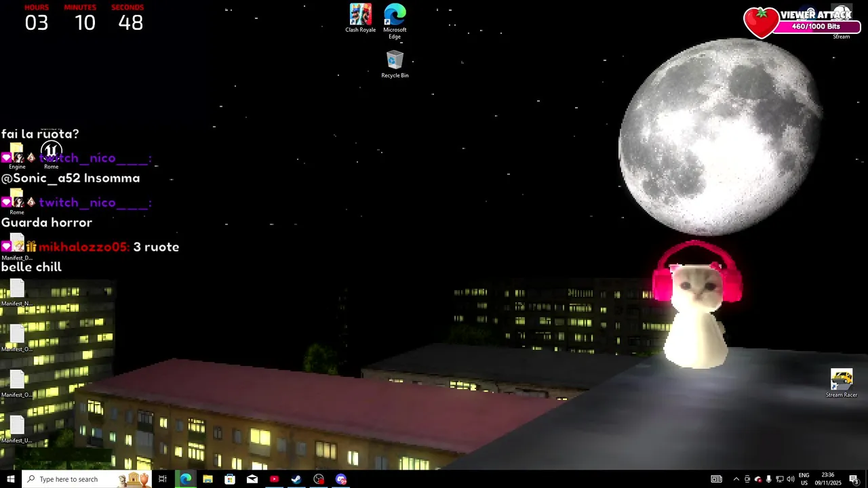Open the YouTube app in the taskbar

point(274,479)
